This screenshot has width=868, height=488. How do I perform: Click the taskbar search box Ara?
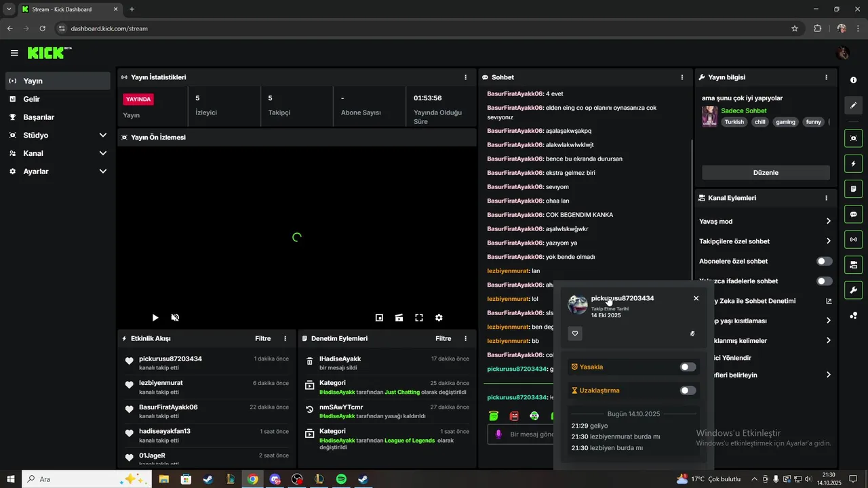coord(86,479)
